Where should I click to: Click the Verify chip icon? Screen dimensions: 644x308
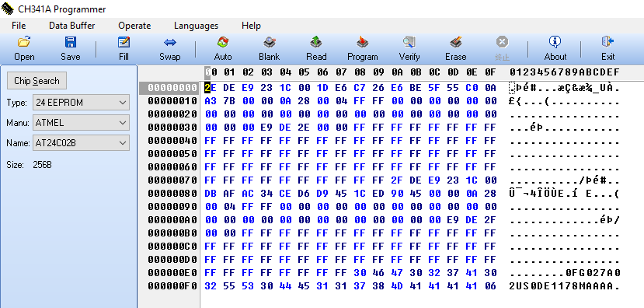tap(409, 42)
